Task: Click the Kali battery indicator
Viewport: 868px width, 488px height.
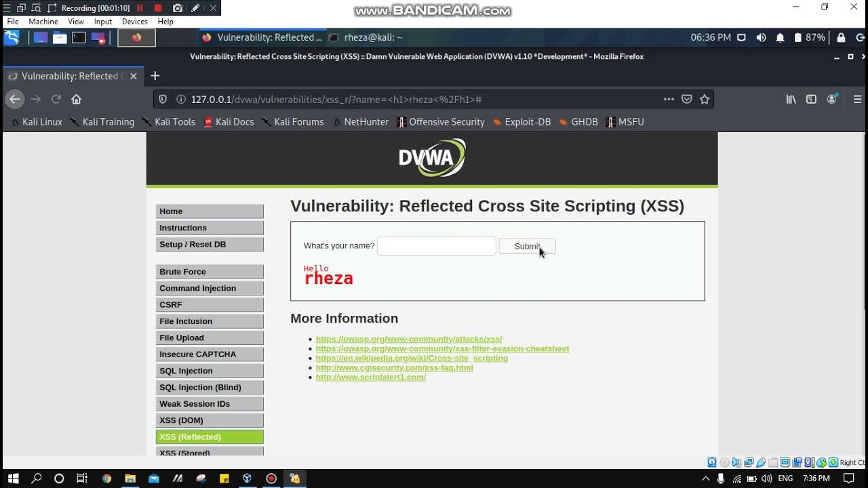Action: pos(810,37)
